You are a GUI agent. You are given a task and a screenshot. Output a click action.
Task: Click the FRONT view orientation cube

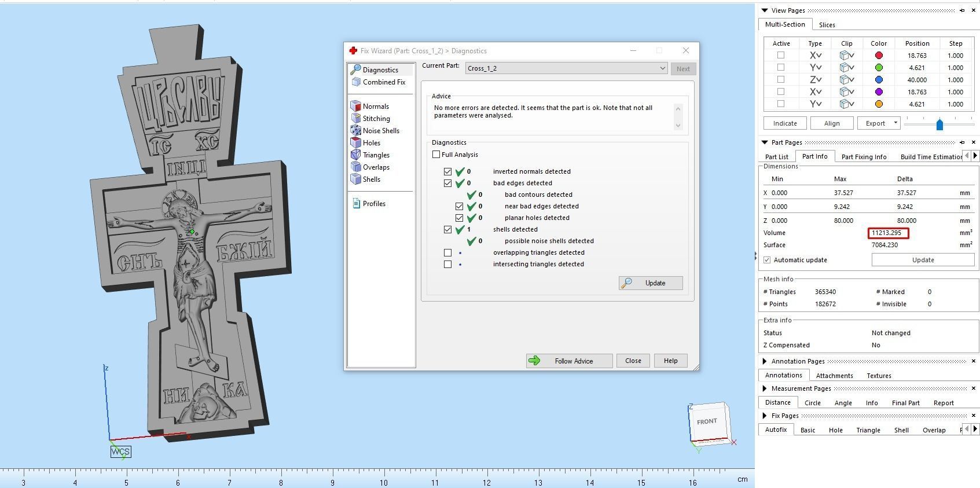click(x=709, y=421)
